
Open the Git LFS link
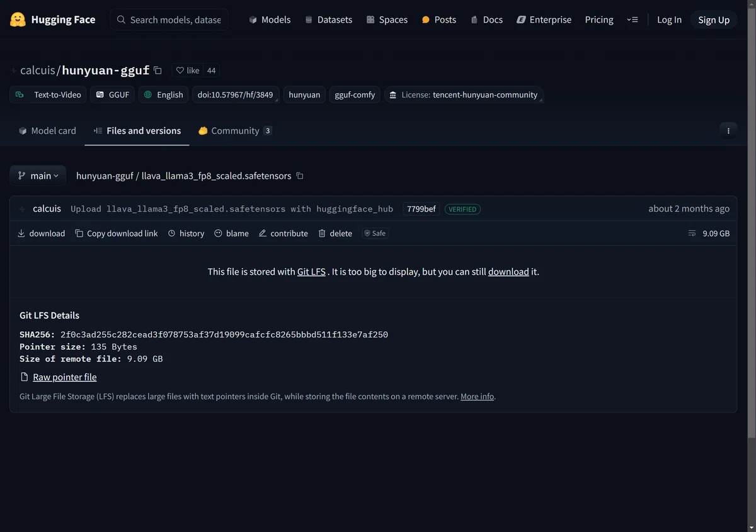[311, 272]
